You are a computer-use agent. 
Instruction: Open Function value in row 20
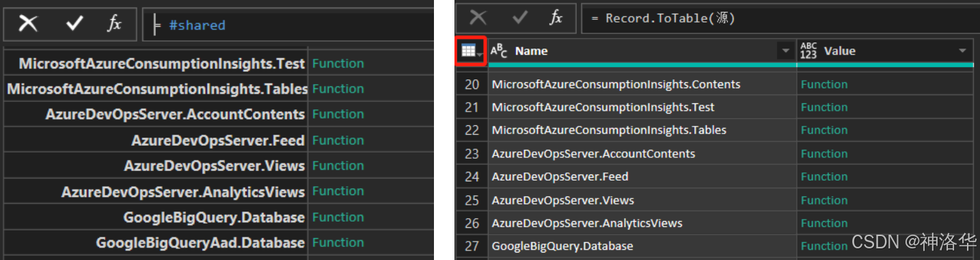click(824, 84)
